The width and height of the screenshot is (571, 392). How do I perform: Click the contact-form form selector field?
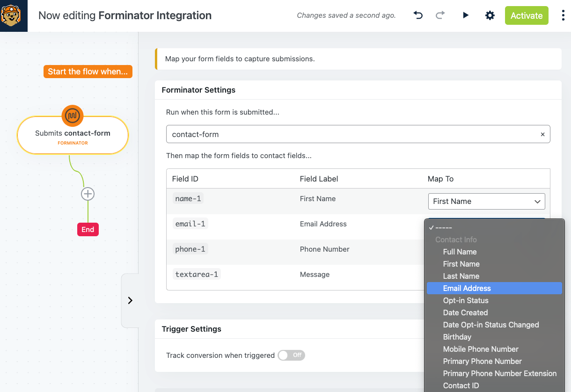[351, 134]
